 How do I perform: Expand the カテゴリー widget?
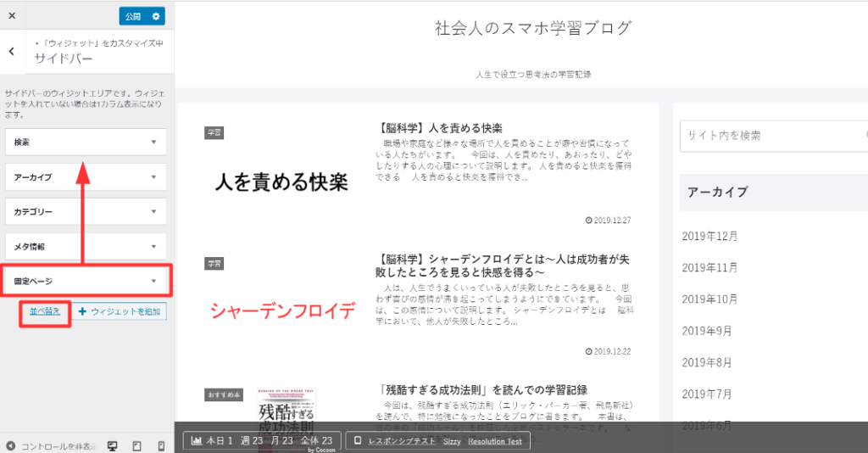pos(86,211)
